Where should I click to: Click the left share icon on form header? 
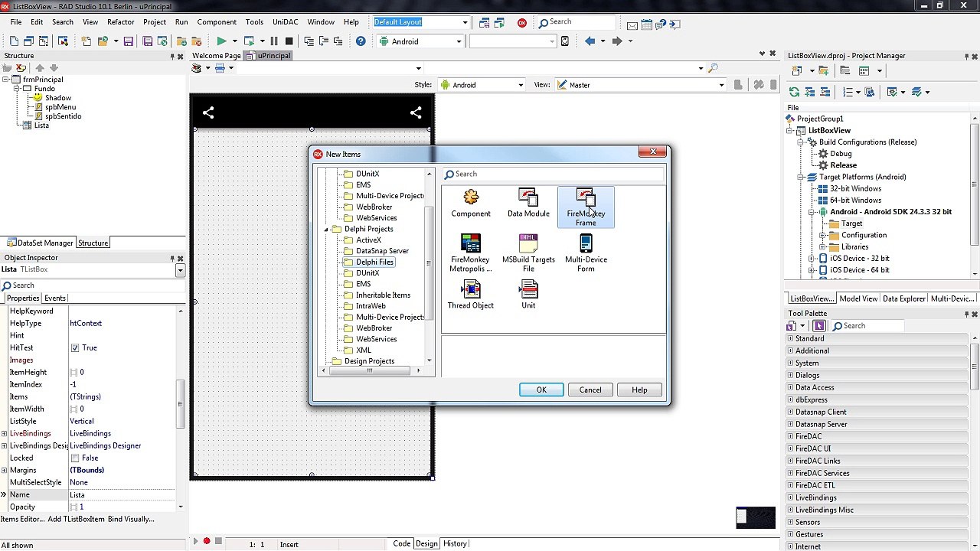208,112
